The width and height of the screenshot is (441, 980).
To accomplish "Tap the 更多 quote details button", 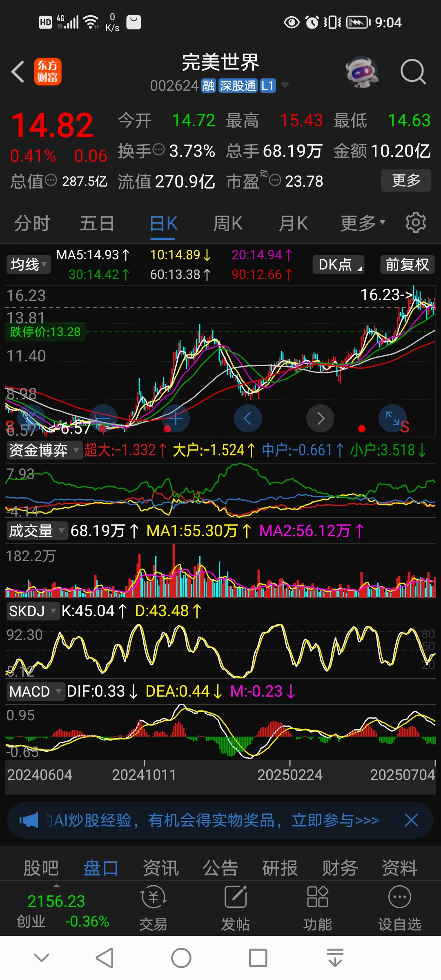I will (x=406, y=180).
